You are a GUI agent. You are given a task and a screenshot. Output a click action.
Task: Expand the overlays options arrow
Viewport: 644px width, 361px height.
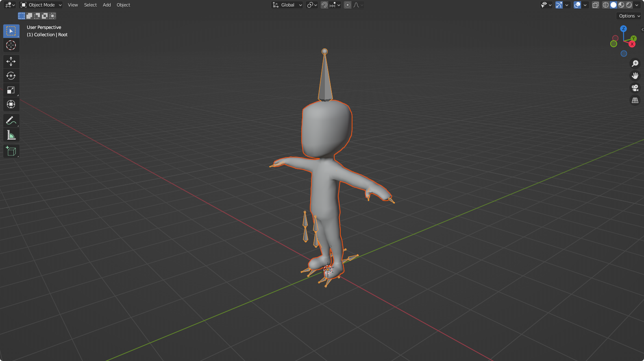tap(585, 5)
